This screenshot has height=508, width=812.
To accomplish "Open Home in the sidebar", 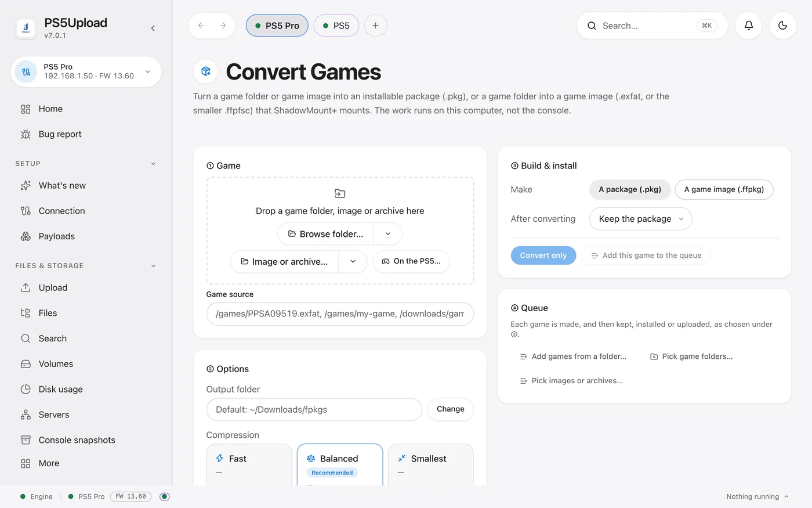I will pos(86,109).
